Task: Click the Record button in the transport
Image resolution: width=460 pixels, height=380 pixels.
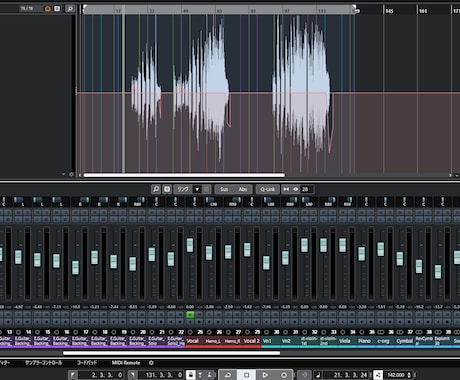Action: point(284,375)
